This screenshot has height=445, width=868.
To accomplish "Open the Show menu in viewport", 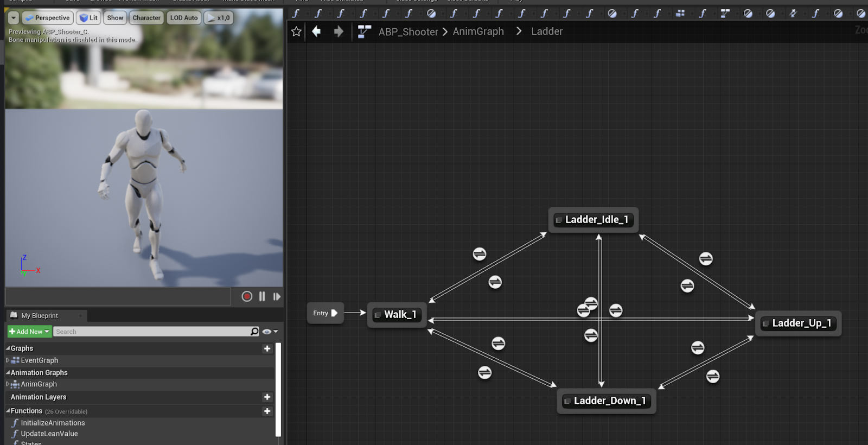I will [x=115, y=18].
